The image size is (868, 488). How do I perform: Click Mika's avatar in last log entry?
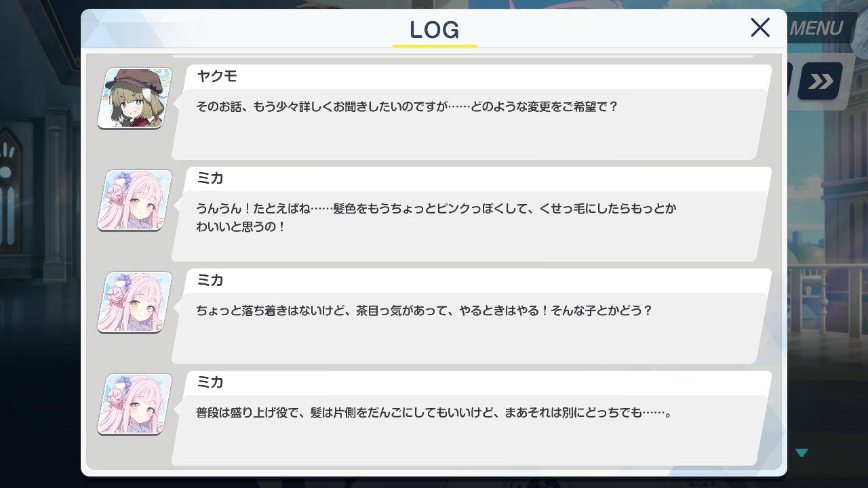click(134, 404)
